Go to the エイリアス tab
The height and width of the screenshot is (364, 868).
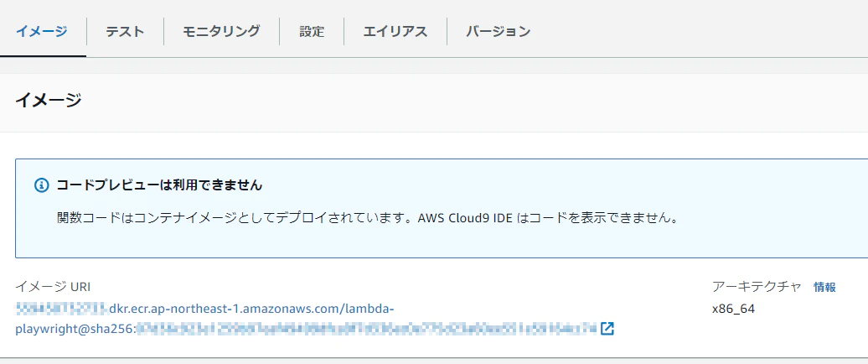click(395, 32)
